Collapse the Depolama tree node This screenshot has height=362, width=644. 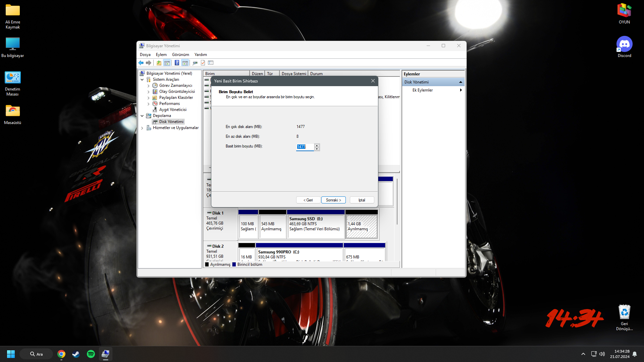pos(142,116)
